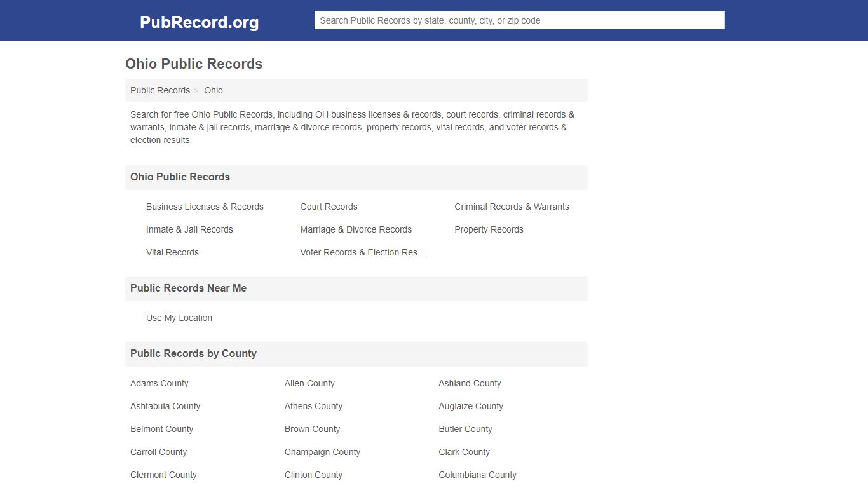
Task: Open Allen County records
Action: pos(309,383)
